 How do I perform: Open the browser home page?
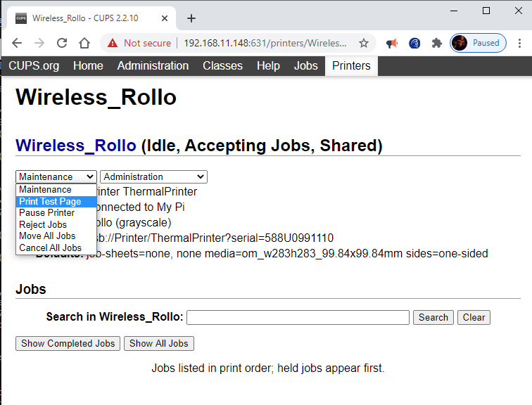coord(84,43)
